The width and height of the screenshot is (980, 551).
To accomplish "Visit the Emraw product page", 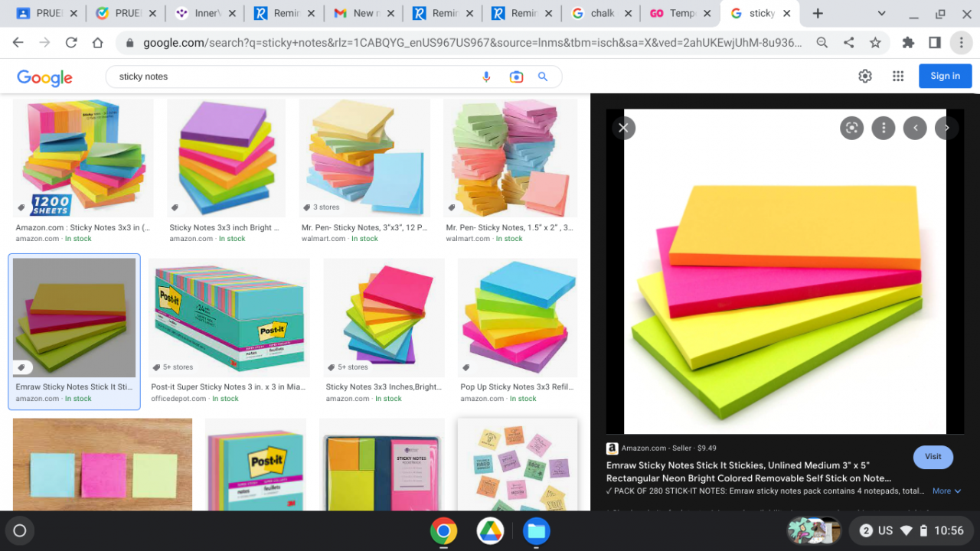I will click(933, 457).
